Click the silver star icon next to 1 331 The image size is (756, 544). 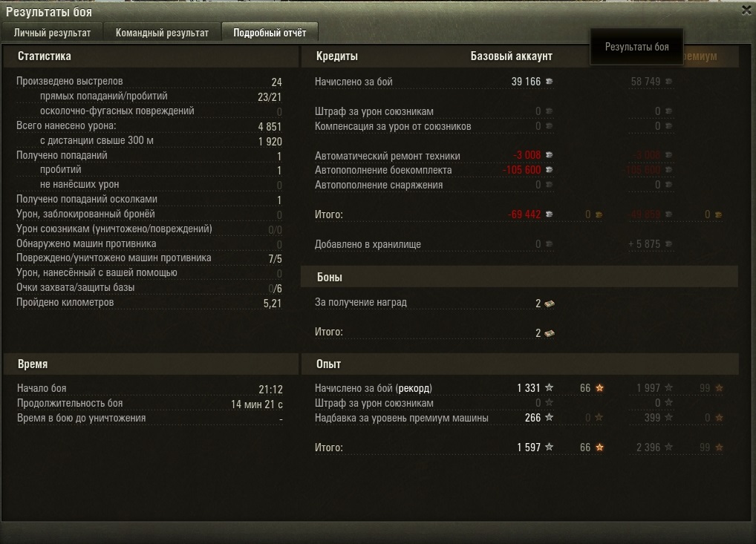click(549, 387)
